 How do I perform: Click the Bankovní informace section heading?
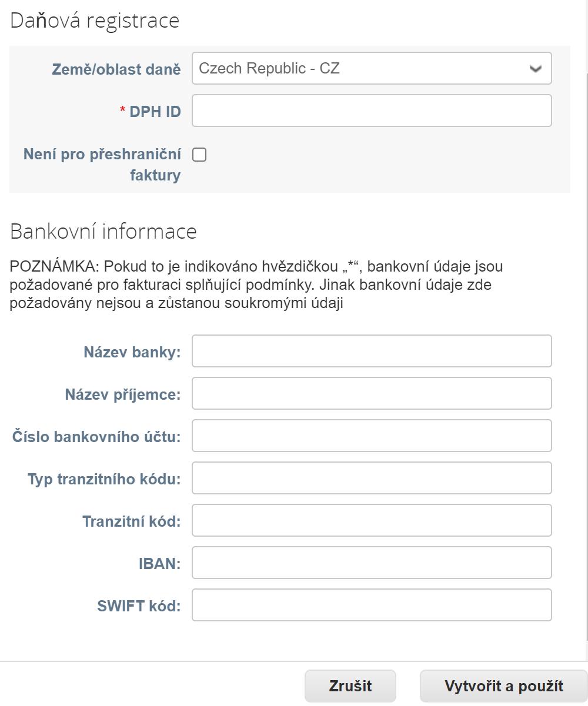103,231
